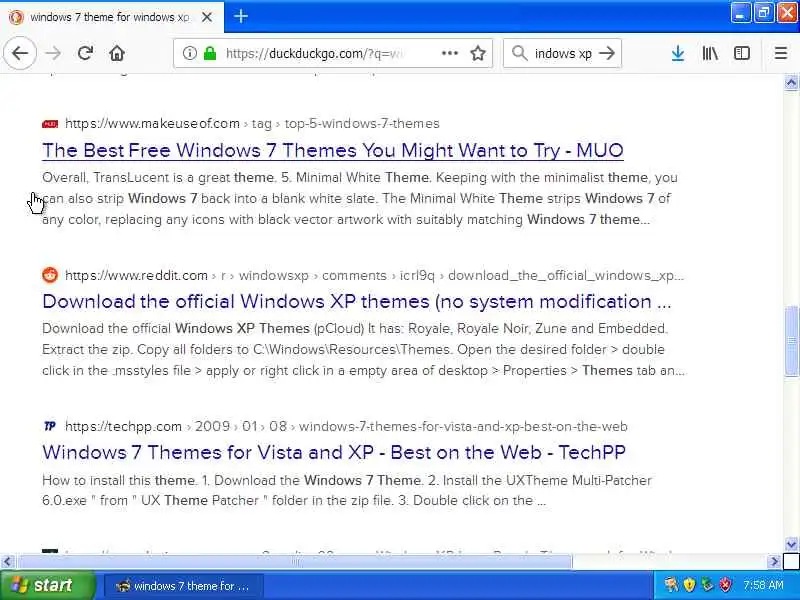Click the search box with 'indows xp'

pos(563,54)
